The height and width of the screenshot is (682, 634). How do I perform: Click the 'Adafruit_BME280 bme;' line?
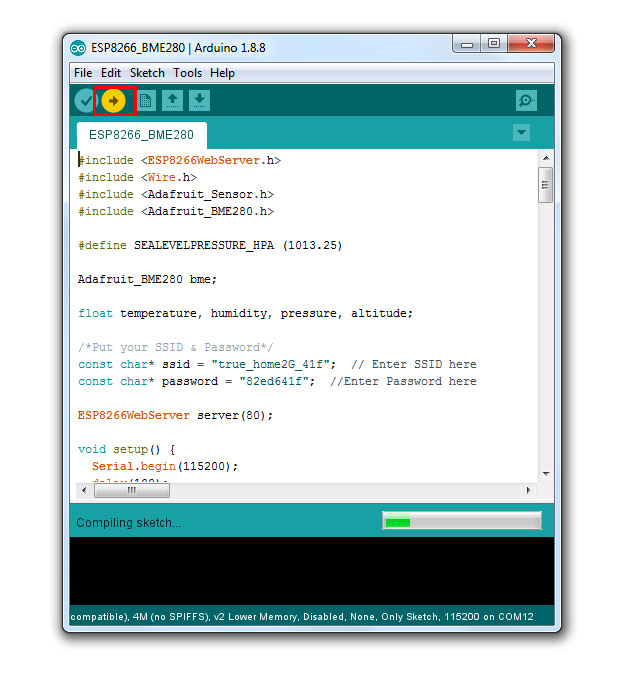pos(147,279)
